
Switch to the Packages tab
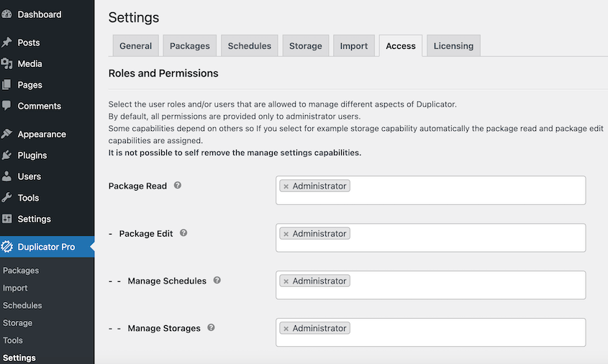pyautogui.click(x=190, y=46)
